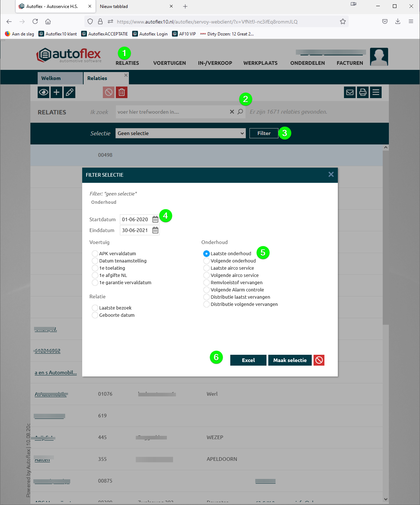Select the APK vervaldatum radio button
This screenshot has width=420, height=505.
[x=95, y=253]
